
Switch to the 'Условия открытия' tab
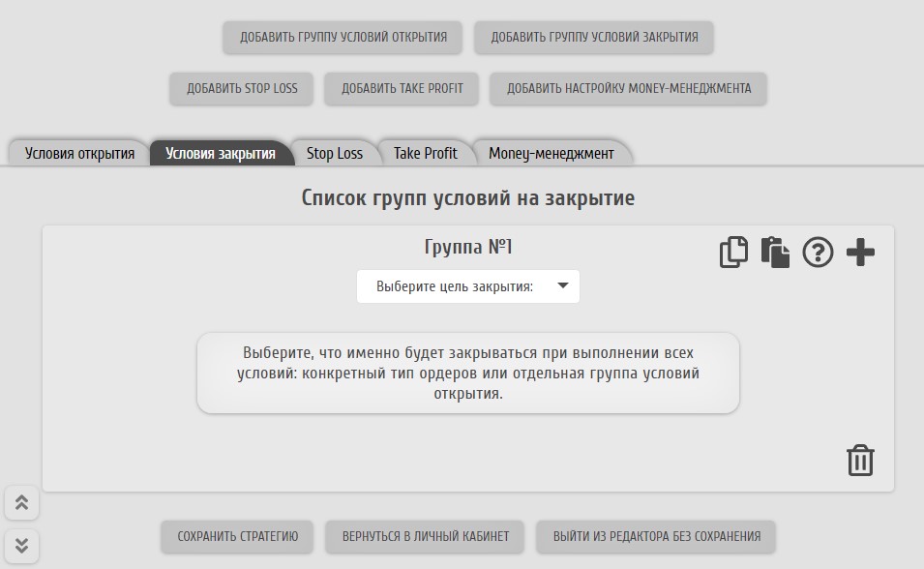click(79, 153)
